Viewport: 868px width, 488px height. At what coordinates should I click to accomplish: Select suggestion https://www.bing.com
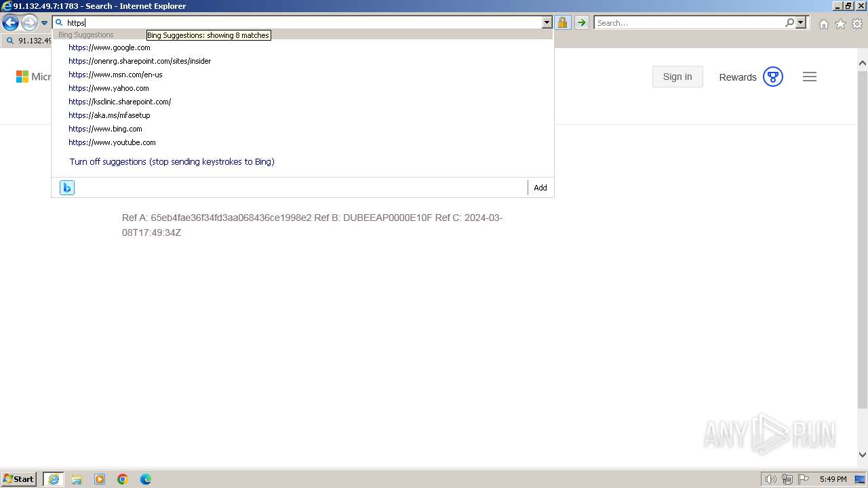[302, 129]
